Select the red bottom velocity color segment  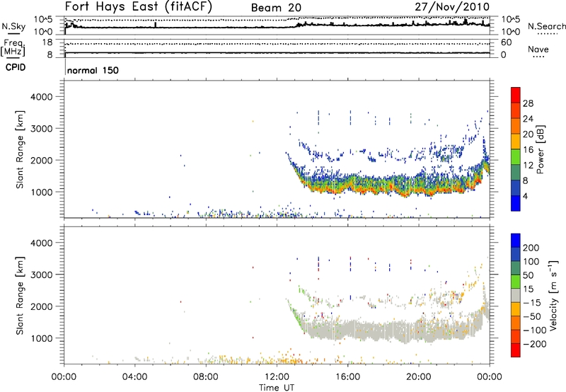click(x=516, y=350)
